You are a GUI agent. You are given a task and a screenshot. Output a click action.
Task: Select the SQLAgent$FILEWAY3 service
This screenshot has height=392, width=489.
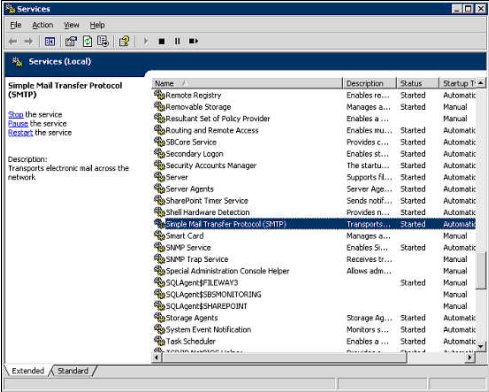(x=314, y=283)
